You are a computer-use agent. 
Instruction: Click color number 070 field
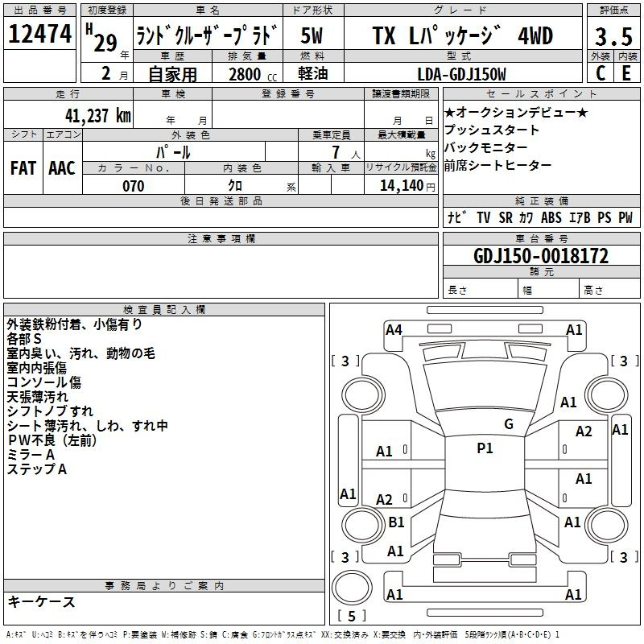(133, 186)
